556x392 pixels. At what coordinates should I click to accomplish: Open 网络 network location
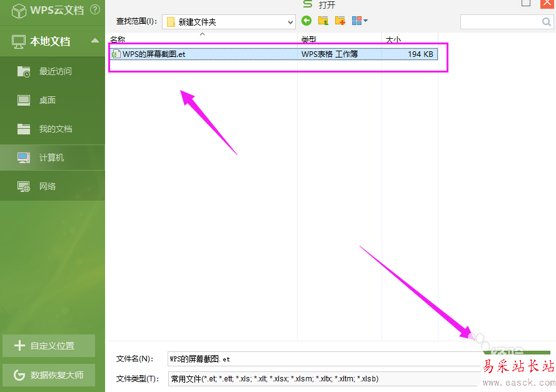tap(53, 186)
